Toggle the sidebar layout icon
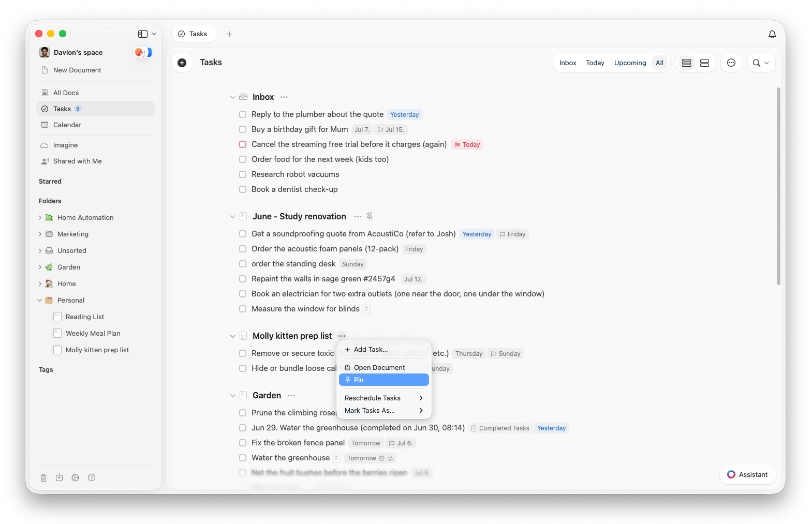 [143, 34]
